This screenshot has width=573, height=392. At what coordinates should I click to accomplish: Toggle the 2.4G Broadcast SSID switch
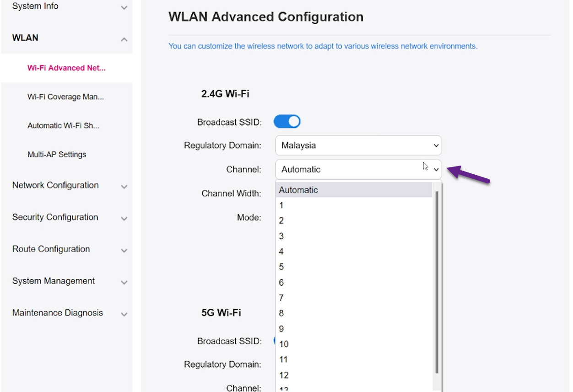pyautogui.click(x=287, y=122)
